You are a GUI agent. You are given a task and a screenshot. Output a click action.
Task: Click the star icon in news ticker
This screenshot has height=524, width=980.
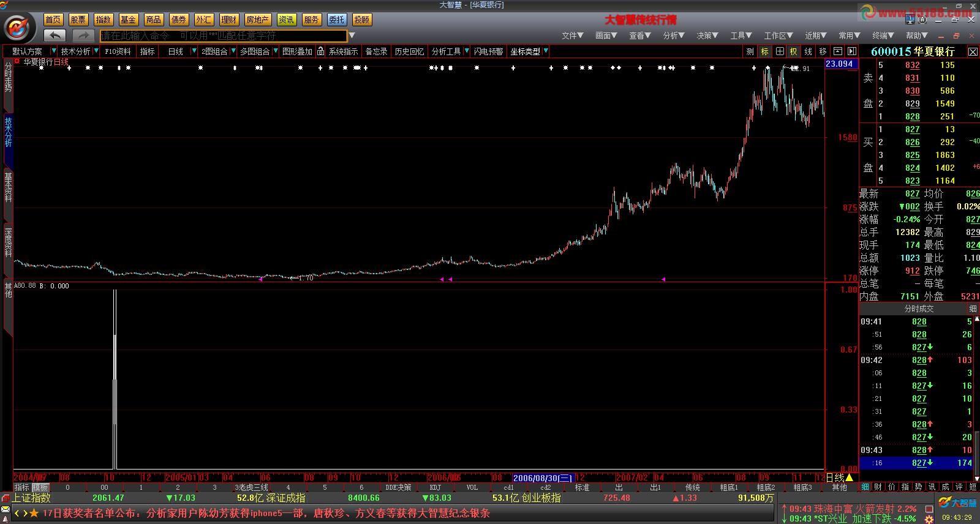34,513
